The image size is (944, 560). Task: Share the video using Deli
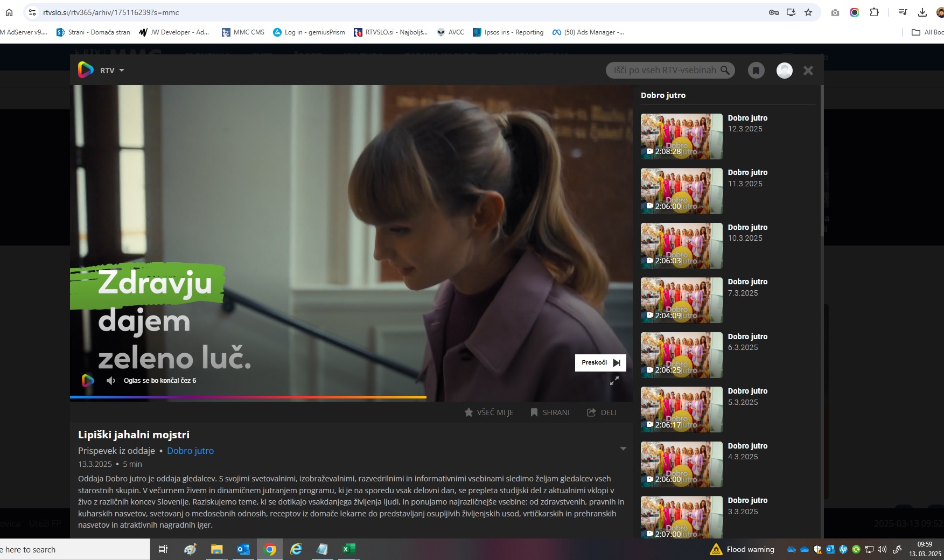click(602, 412)
